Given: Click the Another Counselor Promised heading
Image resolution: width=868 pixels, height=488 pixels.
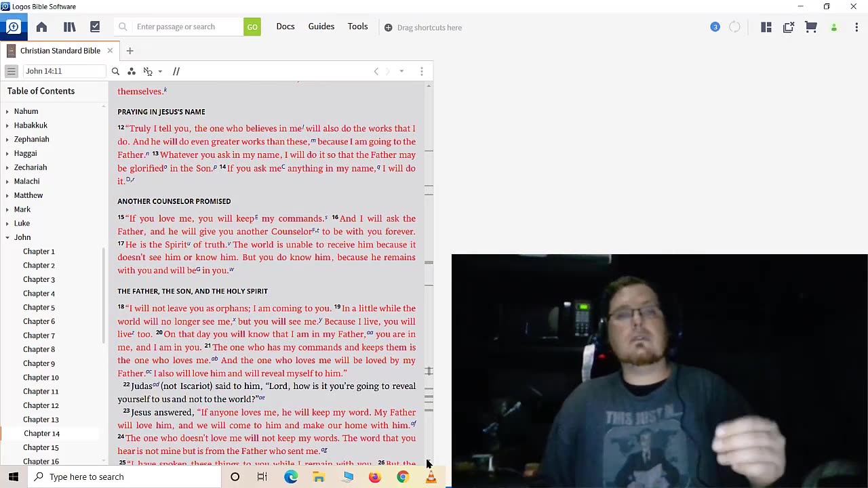Looking at the screenshot, I should click(x=174, y=201).
